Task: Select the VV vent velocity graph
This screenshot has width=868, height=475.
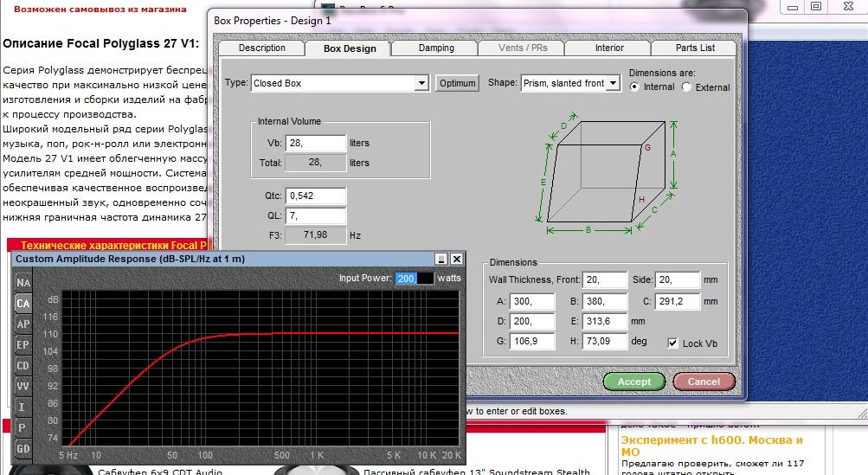Action: click(23, 387)
